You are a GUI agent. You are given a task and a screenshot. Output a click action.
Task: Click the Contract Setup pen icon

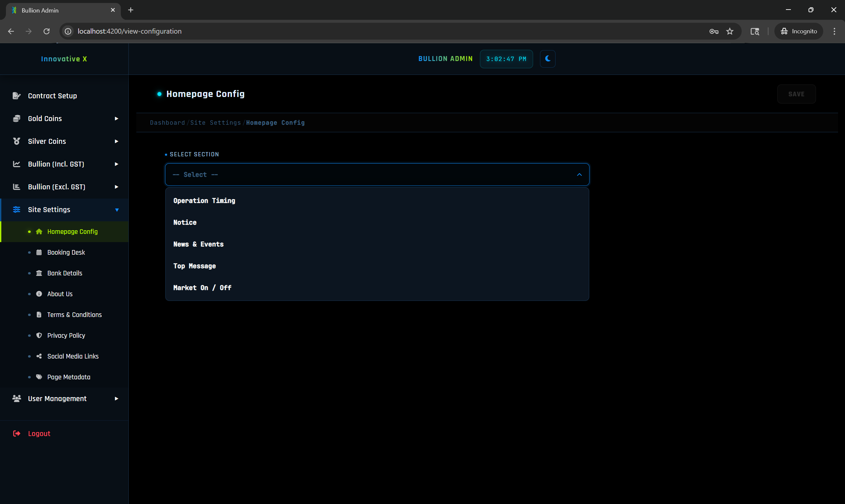[x=16, y=96]
